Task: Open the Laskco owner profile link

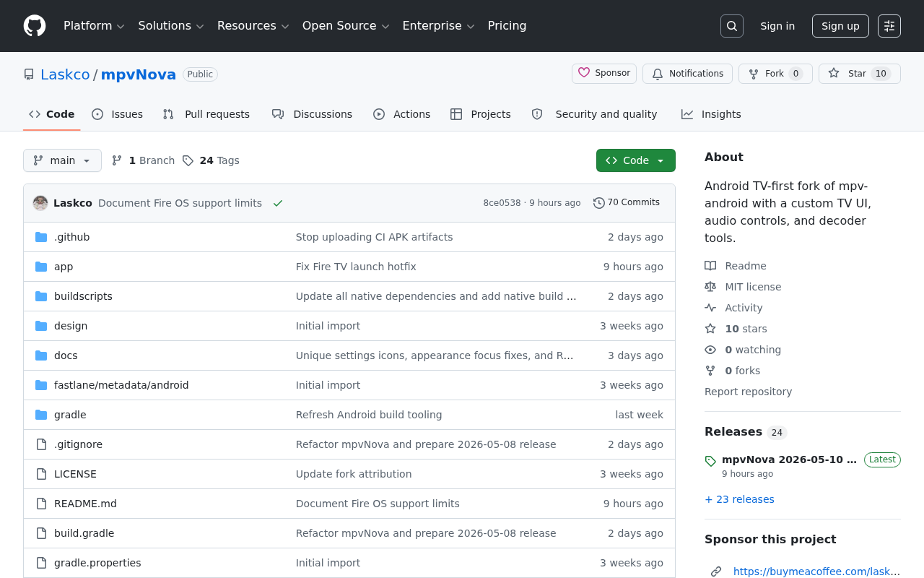Action: [65, 74]
